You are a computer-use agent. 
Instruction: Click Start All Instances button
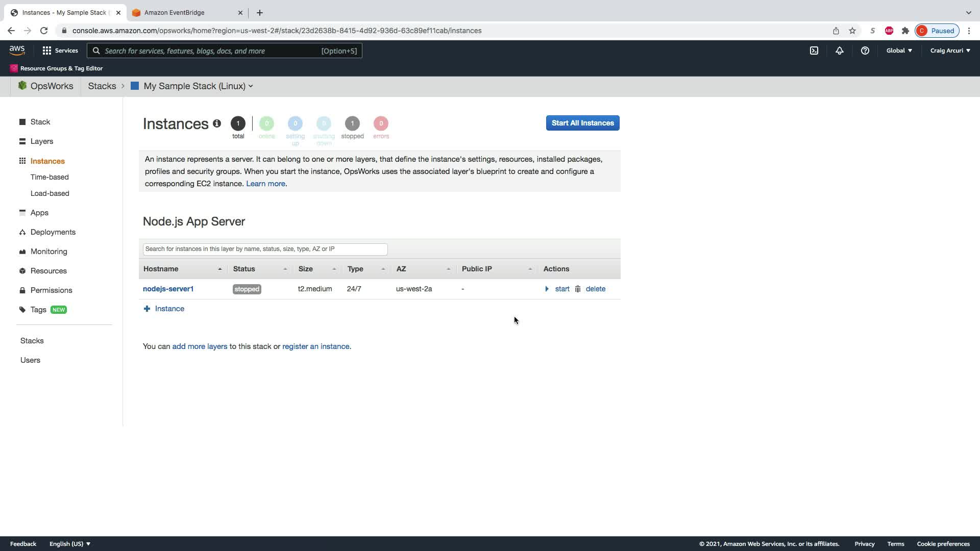point(582,123)
